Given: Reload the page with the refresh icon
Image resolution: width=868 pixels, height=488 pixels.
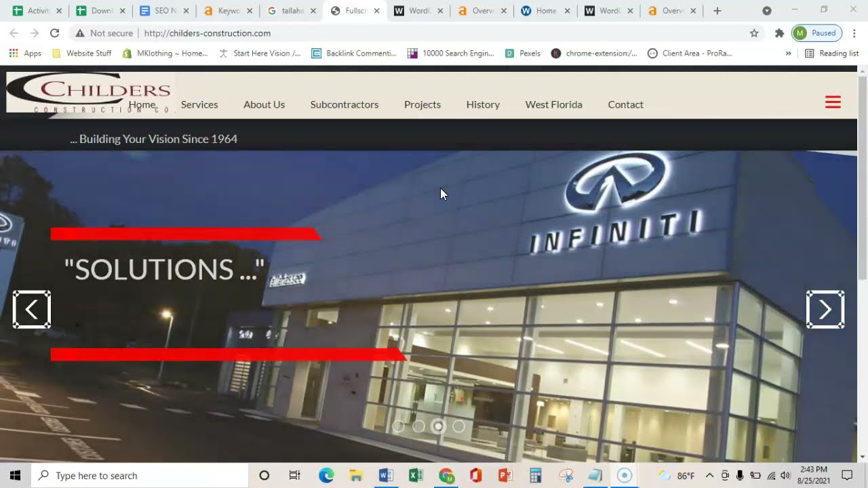Looking at the screenshot, I should [54, 33].
